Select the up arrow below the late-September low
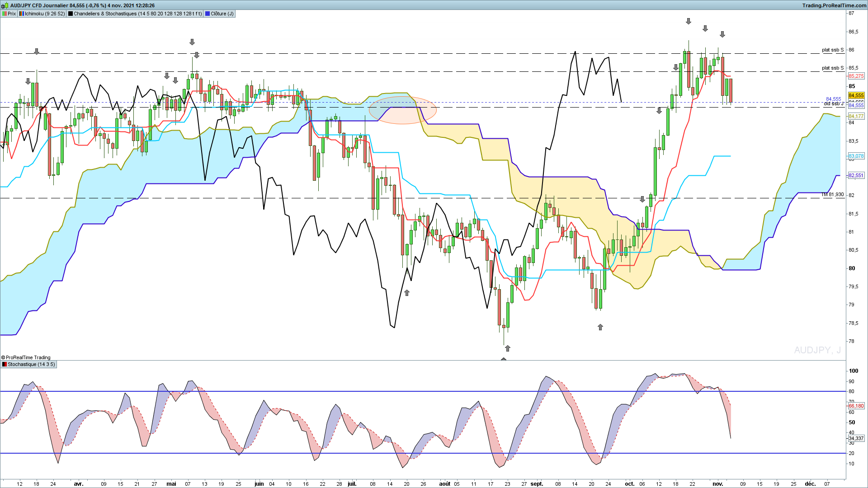This screenshot has height=488, width=868. tap(600, 327)
